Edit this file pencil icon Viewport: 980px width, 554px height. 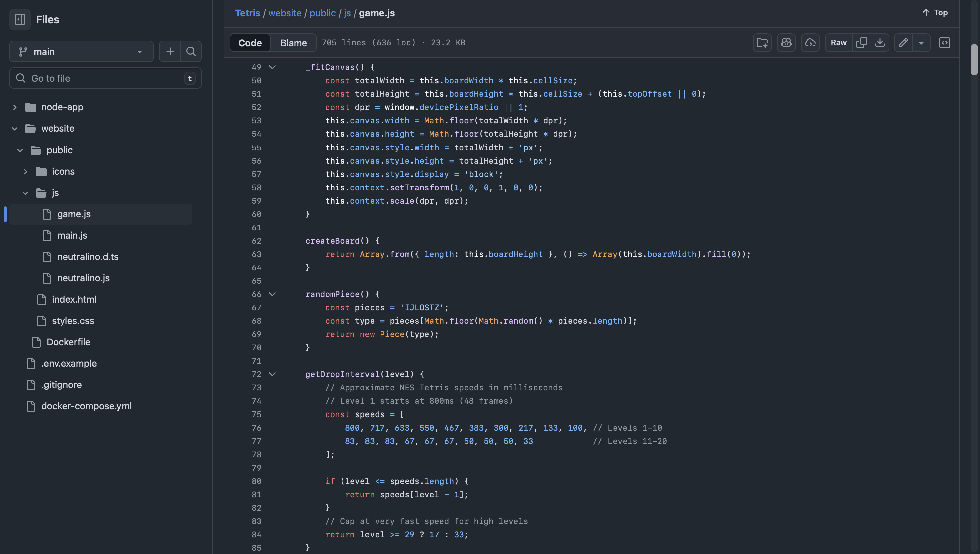point(903,43)
